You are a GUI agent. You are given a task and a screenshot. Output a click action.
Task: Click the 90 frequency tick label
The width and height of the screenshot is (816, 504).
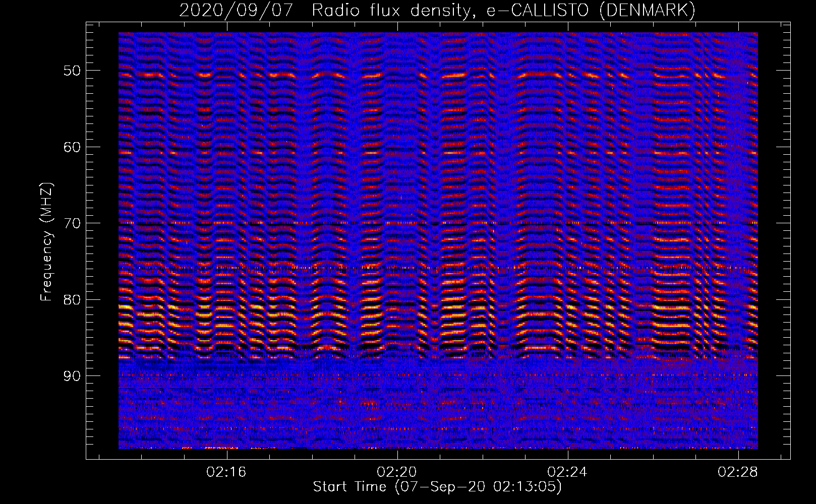click(72, 376)
